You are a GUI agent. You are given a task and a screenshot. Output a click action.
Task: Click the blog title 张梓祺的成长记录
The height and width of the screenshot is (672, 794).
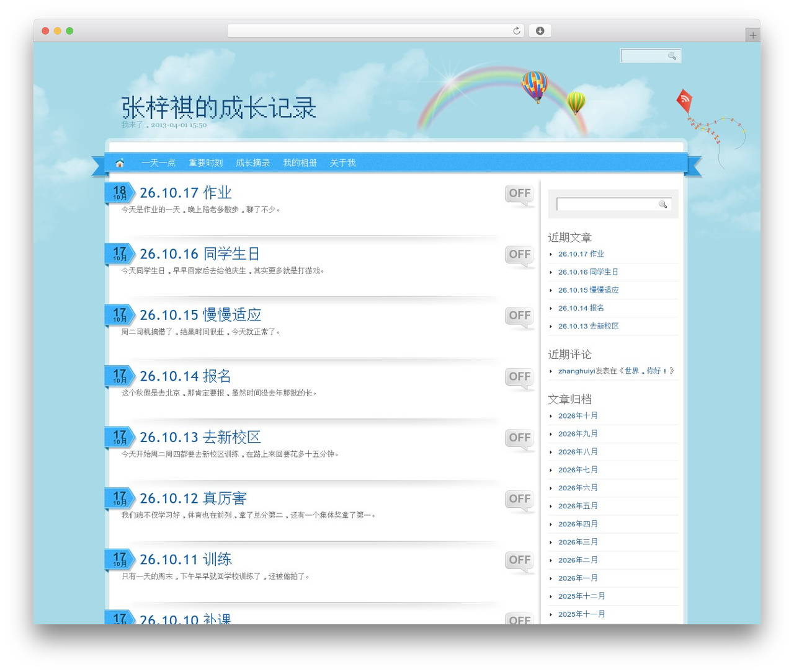pyautogui.click(x=218, y=108)
